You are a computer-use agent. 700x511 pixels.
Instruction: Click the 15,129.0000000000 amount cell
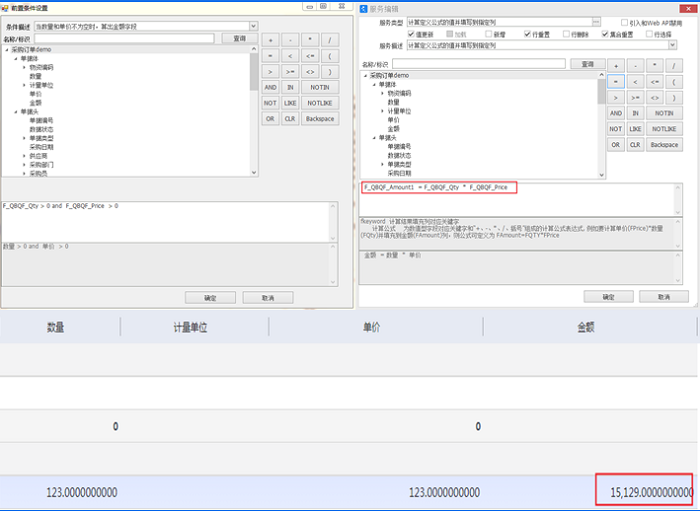[x=644, y=490]
